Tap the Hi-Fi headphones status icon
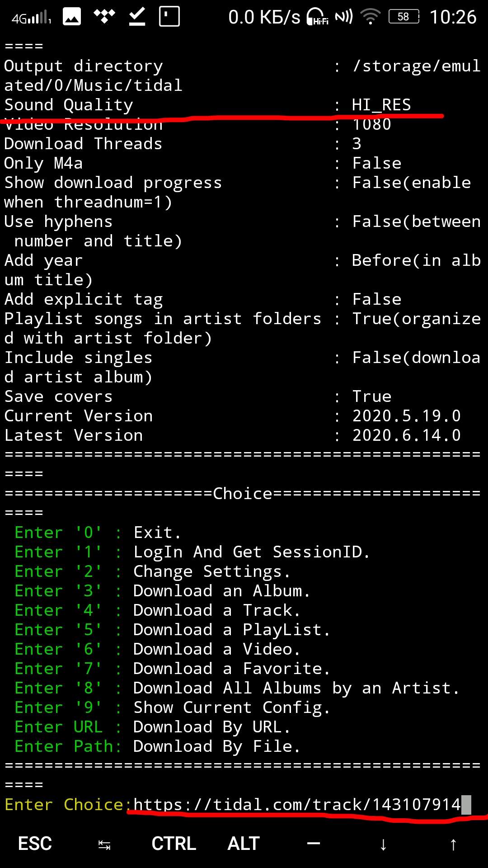The width and height of the screenshot is (488, 868). [316, 16]
